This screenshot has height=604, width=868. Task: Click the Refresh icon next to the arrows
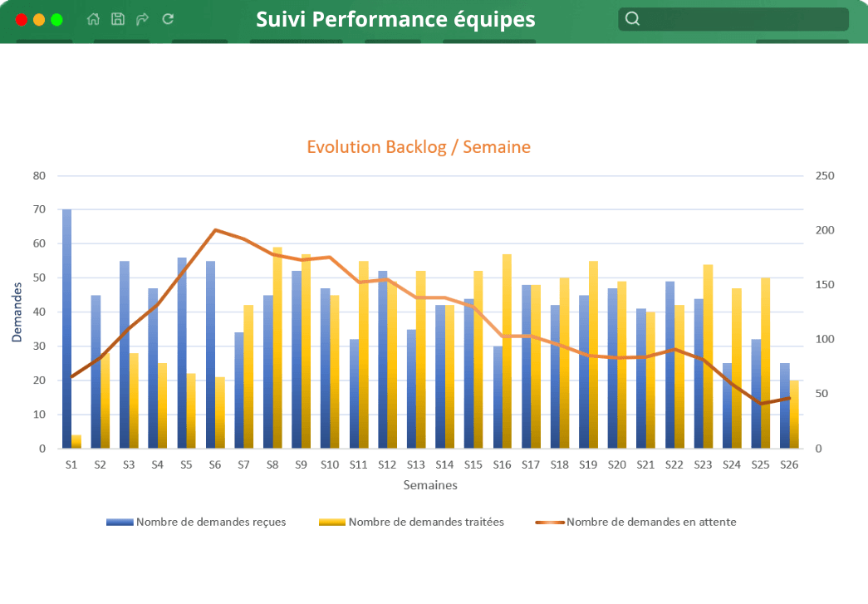[166, 17]
